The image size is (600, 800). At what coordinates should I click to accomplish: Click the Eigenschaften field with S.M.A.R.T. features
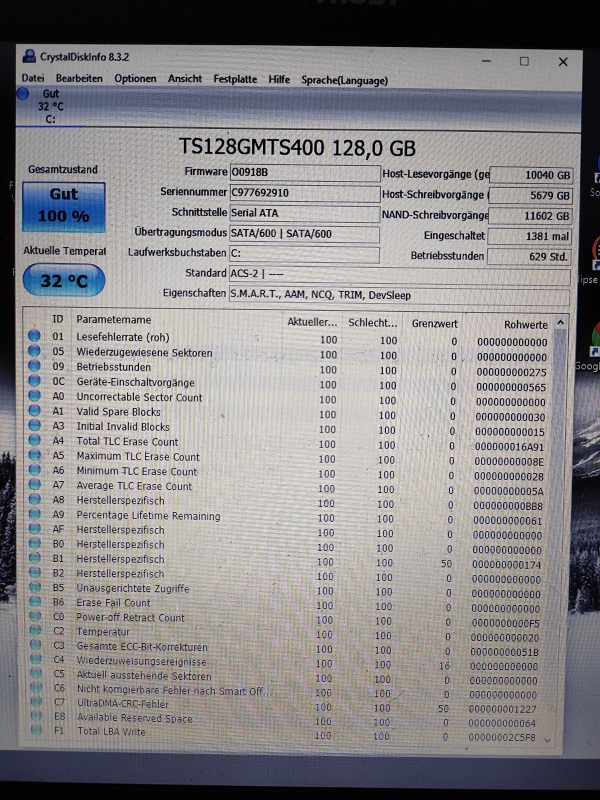[399, 295]
